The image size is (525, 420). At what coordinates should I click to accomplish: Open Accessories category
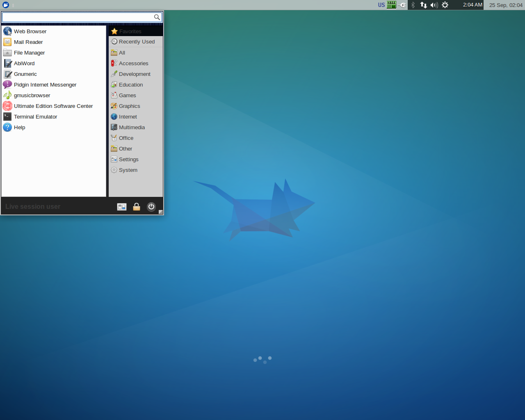click(x=136, y=63)
